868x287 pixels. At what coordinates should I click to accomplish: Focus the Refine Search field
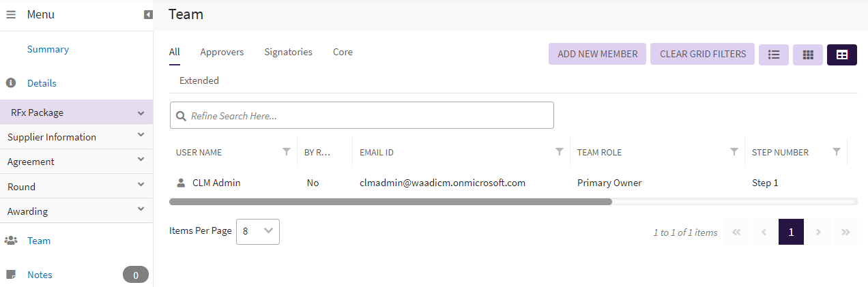point(368,116)
